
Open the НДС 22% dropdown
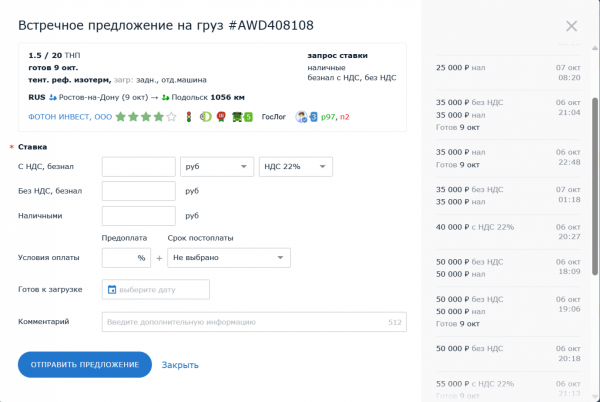coord(296,167)
